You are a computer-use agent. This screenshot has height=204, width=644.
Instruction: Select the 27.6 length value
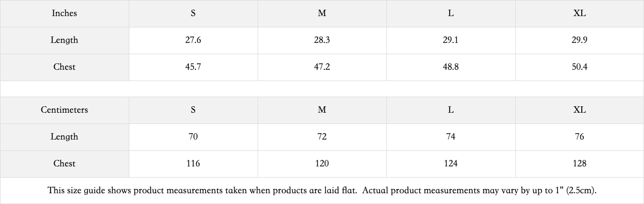coord(193,40)
